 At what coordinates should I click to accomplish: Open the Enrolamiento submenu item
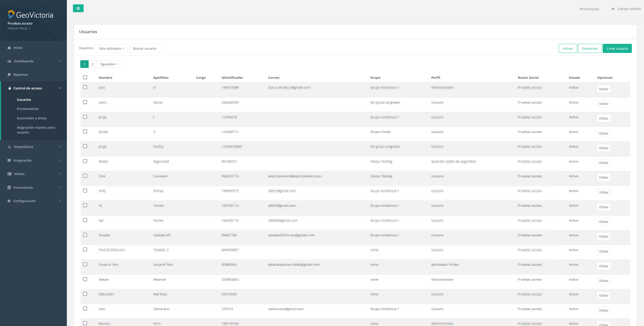coord(28,109)
